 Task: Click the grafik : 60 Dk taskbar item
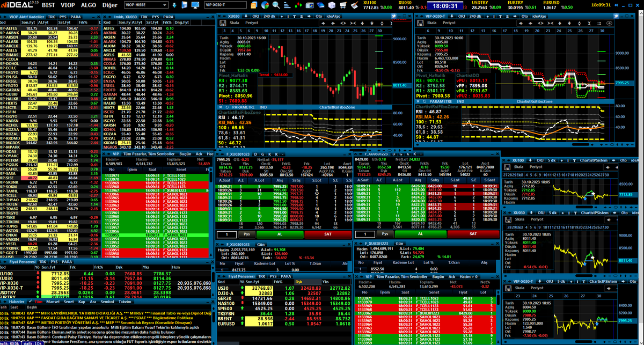tap(10, 342)
